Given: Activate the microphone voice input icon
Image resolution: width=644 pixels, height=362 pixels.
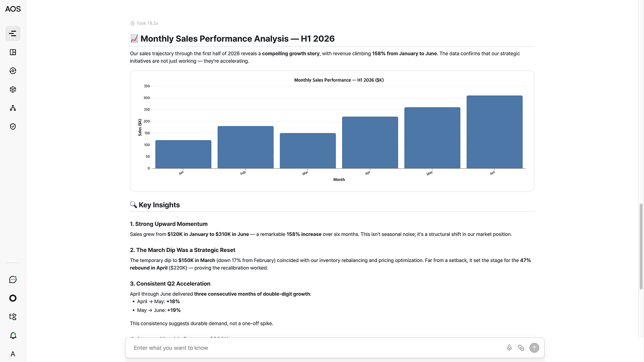Looking at the screenshot, I should (509, 348).
